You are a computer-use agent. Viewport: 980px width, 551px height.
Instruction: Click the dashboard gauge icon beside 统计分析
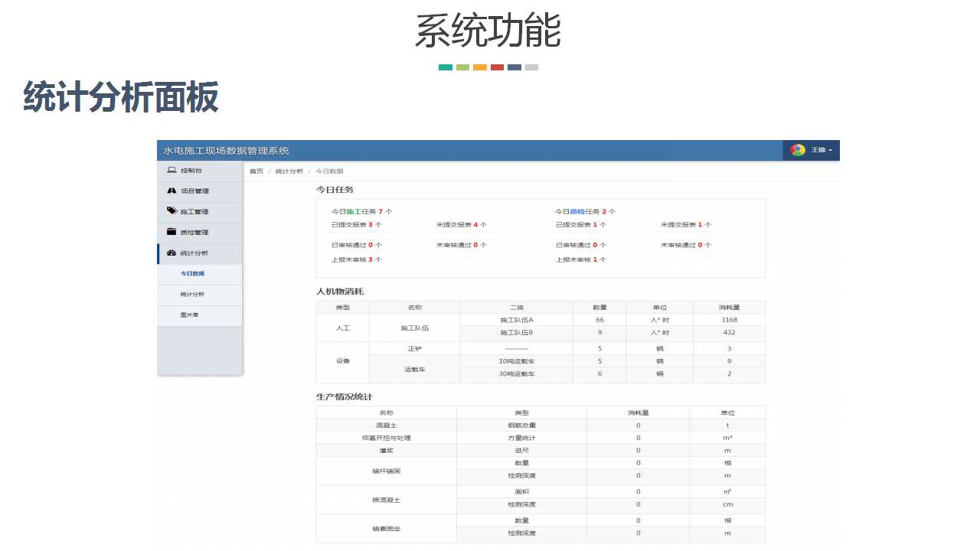coord(171,253)
